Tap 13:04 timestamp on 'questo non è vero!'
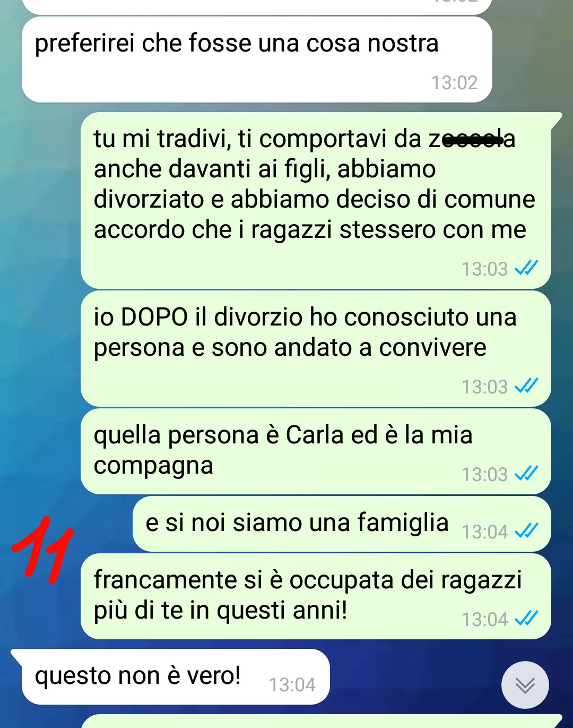Image resolution: width=573 pixels, height=728 pixels. click(292, 685)
